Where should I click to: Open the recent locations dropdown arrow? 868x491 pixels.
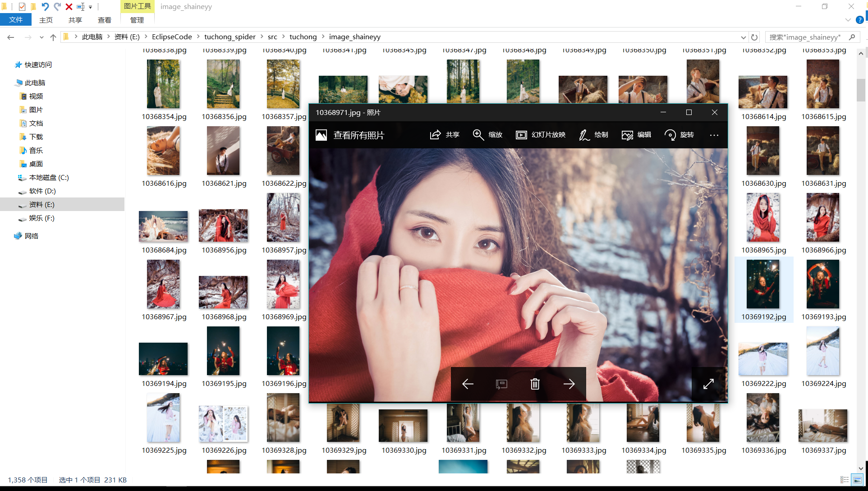pyautogui.click(x=41, y=37)
